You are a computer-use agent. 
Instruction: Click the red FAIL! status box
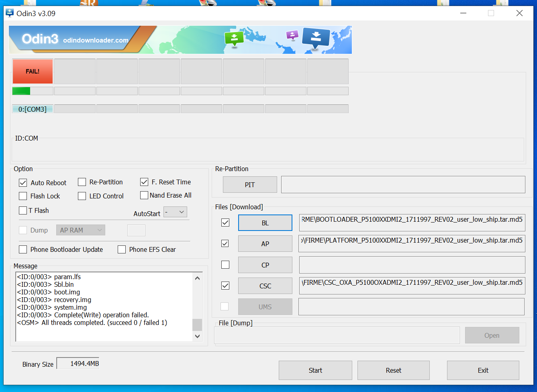click(33, 71)
